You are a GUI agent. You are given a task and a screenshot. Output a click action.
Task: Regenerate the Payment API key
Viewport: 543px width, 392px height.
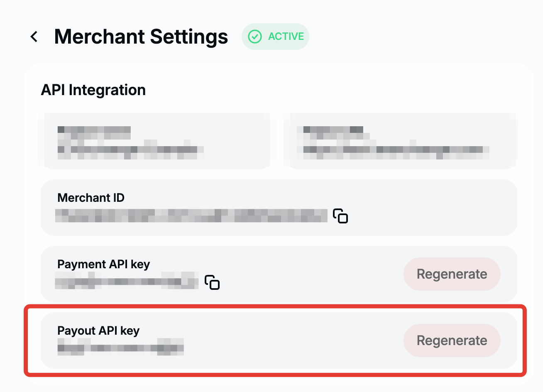click(x=452, y=274)
